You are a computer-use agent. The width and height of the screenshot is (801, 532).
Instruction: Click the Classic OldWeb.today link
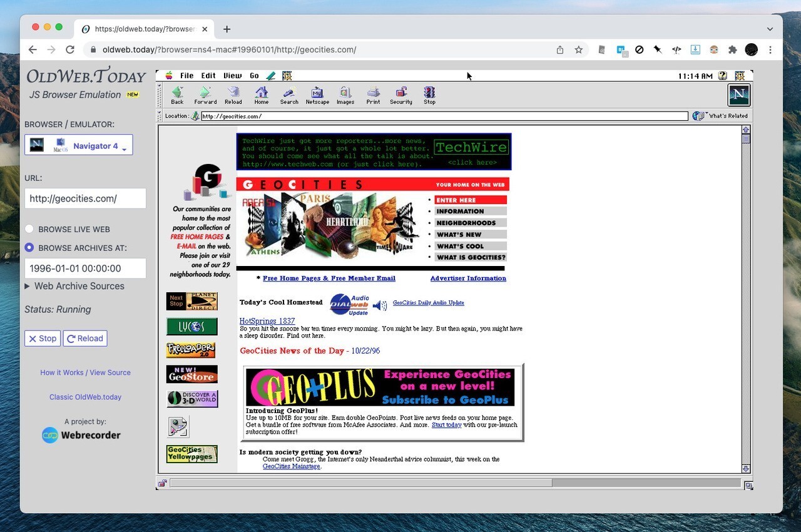pyautogui.click(x=85, y=397)
